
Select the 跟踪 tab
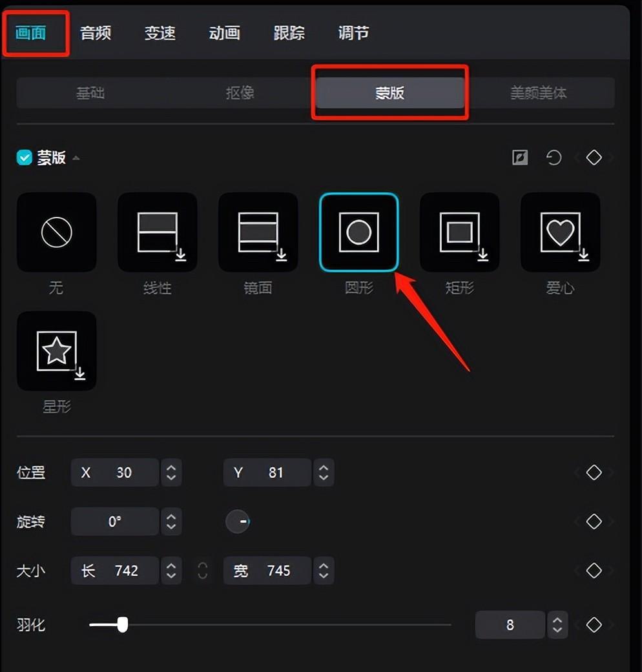click(289, 33)
